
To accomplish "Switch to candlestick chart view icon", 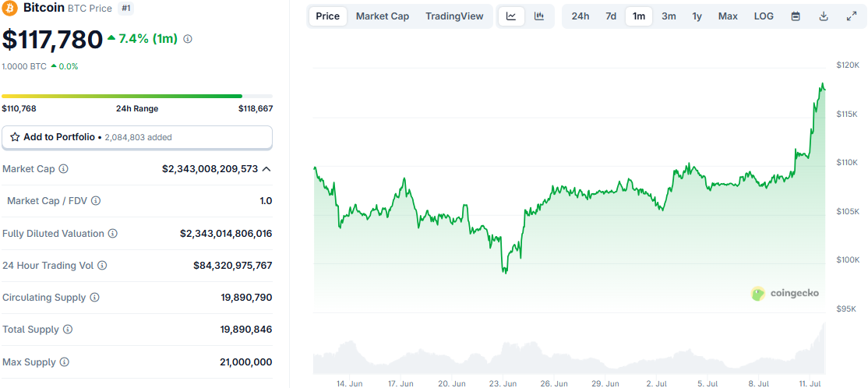I will [x=538, y=16].
